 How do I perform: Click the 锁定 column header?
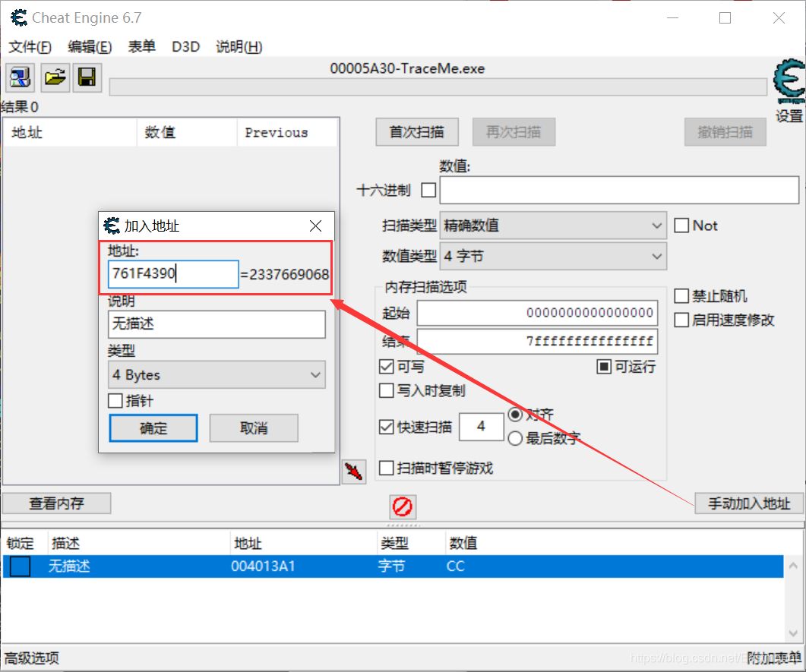click(x=24, y=543)
